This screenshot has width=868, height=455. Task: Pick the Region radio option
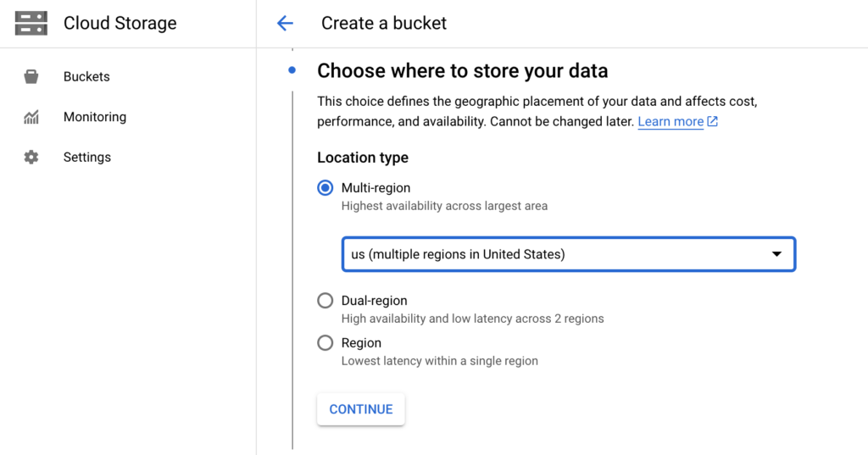325,343
